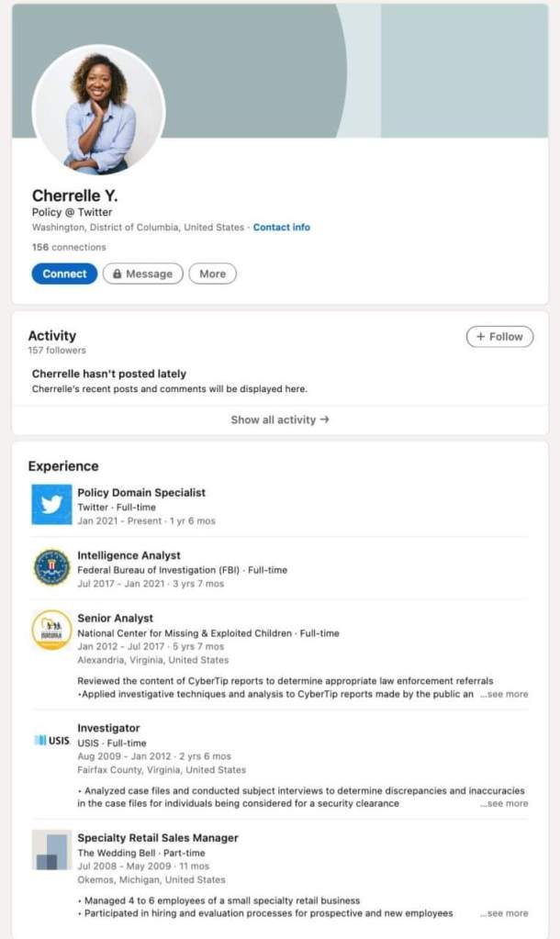
Task: Open the Policy Domain Specialist position title
Action: 141,493
